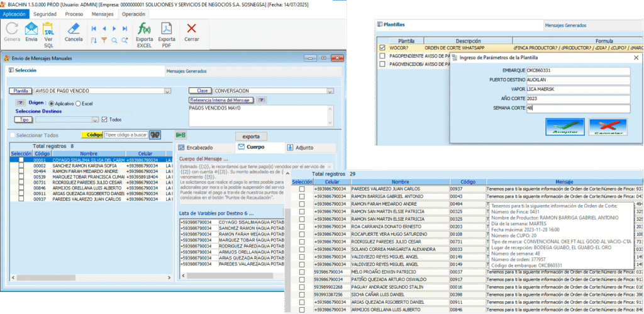This screenshot has height=314, width=644.
Task: Click the Cancela eraser icon
Action: pyautogui.click(x=74, y=29)
